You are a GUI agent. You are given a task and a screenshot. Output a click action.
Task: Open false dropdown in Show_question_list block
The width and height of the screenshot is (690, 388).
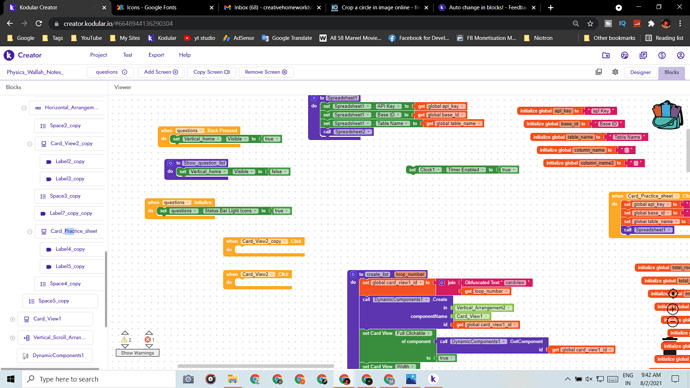coord(279,172)
